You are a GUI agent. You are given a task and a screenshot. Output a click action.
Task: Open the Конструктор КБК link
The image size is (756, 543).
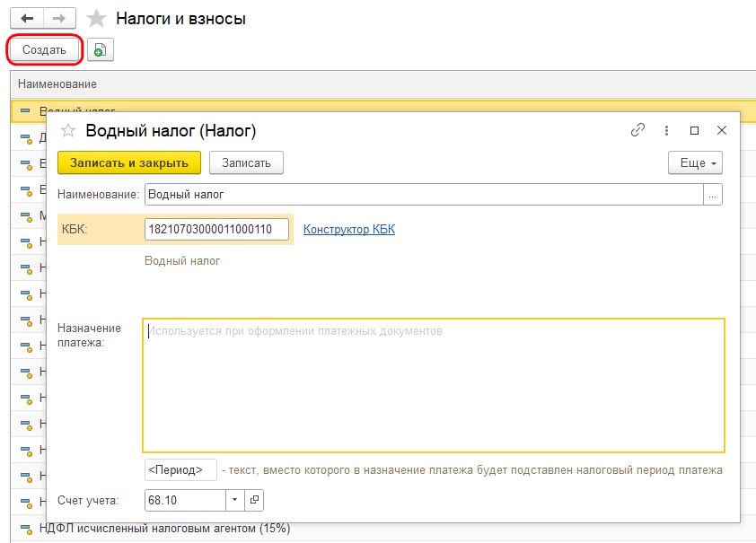coord(349,230)
